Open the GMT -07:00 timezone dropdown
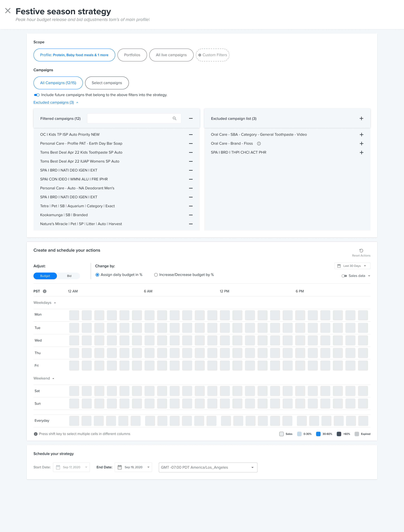Screen dimensions: 404x532 208,467
